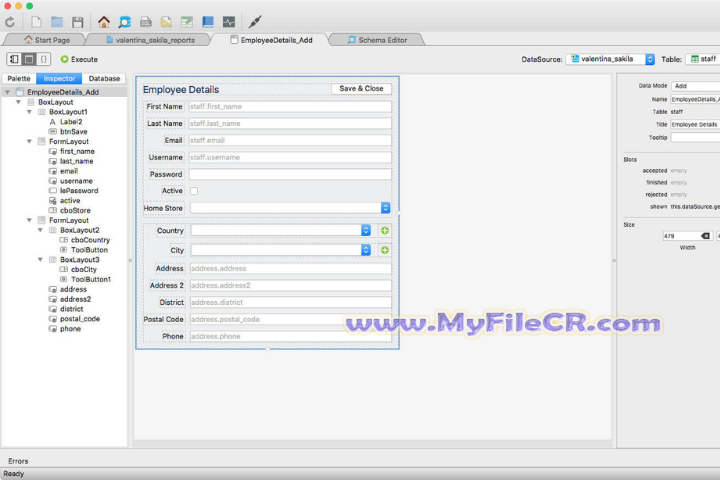This screenshot has width=720, height=480.
Task: Run the form with Execute
Action: [x=79, y=59]
